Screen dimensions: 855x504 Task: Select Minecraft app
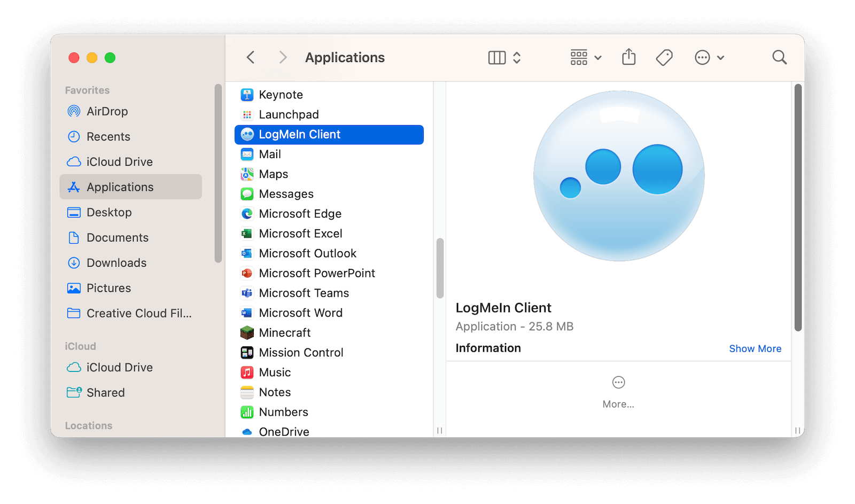(x=329, y=332)
